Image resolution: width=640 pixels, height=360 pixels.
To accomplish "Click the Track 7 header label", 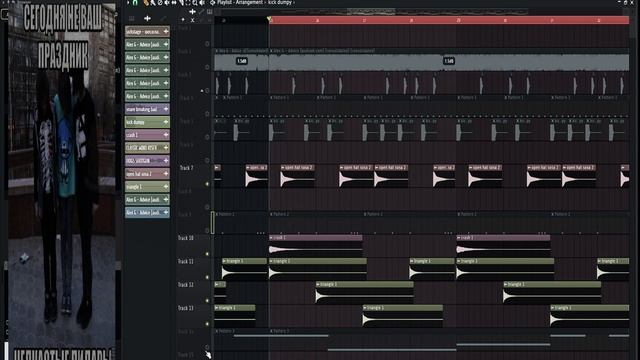I will [x=186, y=168].
